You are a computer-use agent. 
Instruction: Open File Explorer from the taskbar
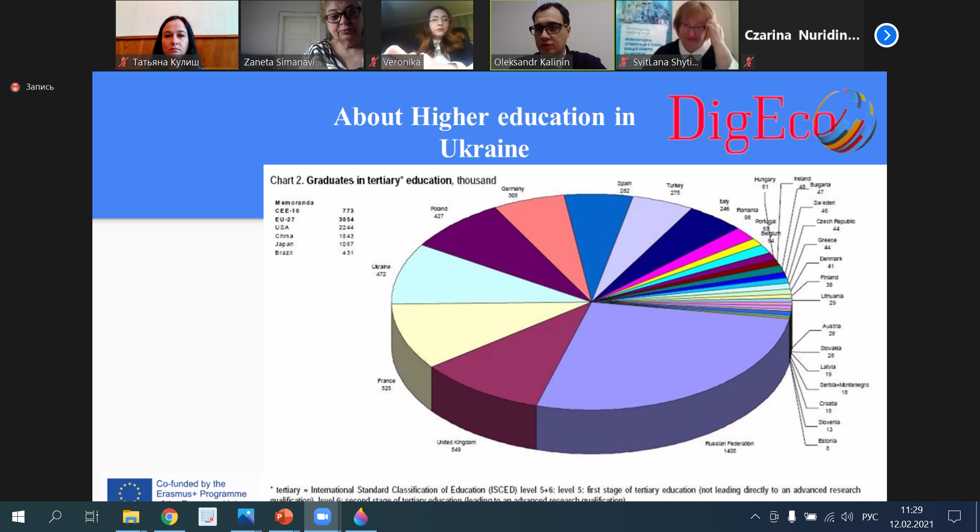tap(131, 517)
